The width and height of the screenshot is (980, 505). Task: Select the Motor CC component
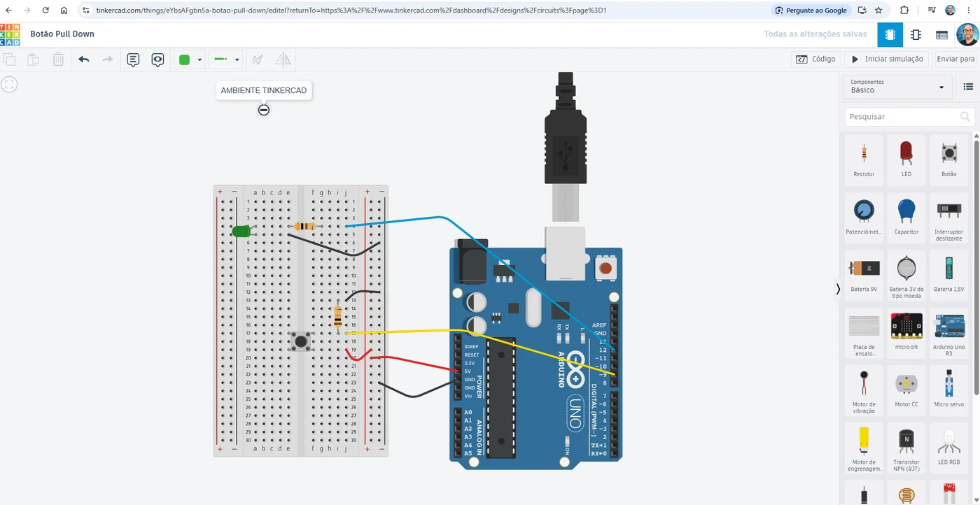(906, 390)
